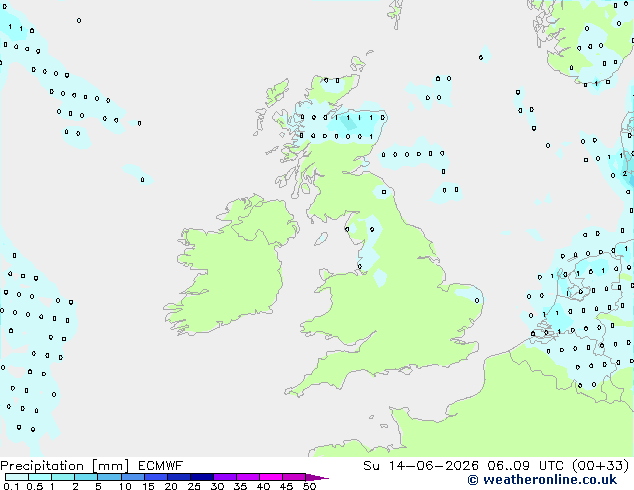Click the 'Precipitation [mm]' title text
The height and width of the screenshot is (490, 634).
click(x=65, y=466)
